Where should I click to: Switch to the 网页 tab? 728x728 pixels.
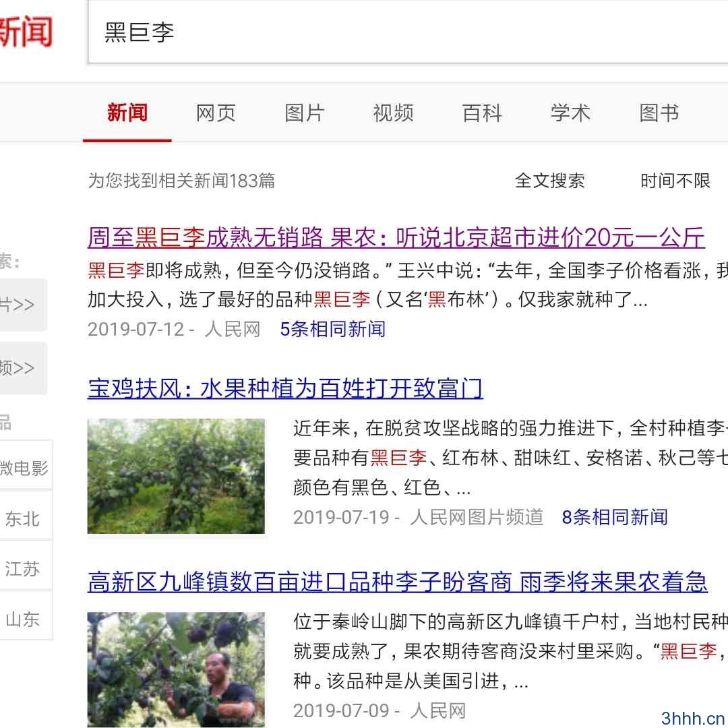tap(216, 113)
